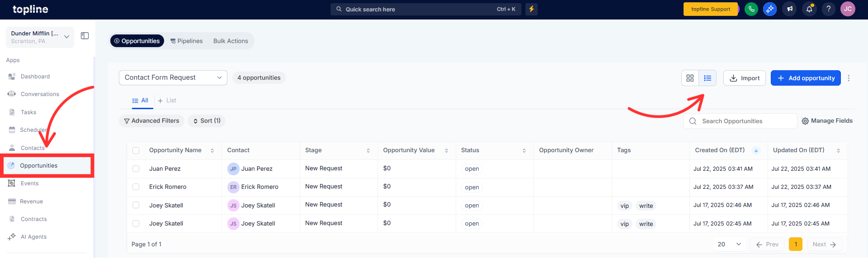Sort by Created On column arrow

[x=756, y=150]
